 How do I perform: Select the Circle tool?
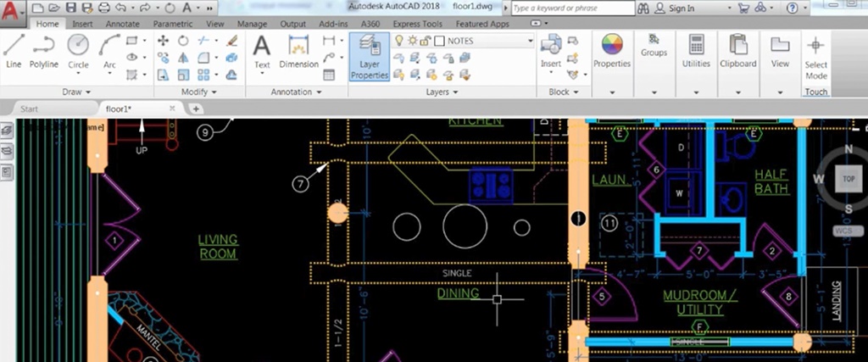pyautogui.click(x=78, y=51)
